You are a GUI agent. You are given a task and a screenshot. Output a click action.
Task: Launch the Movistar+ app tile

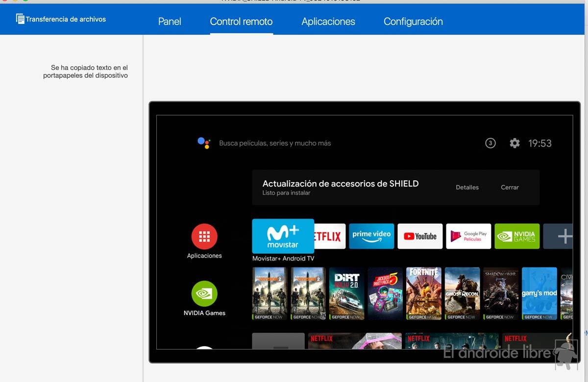click(283, 236)
